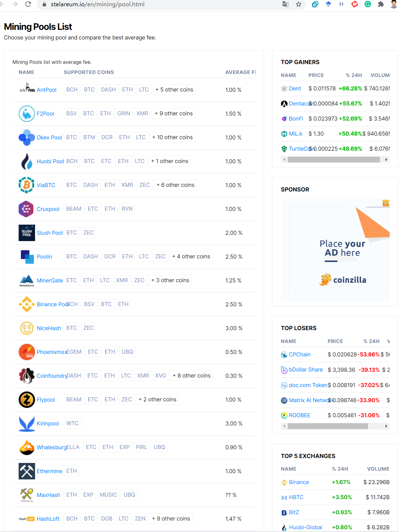Click the Binance Pool yellow logo
Screen dimensions: 399x532
tap(27, 304)
